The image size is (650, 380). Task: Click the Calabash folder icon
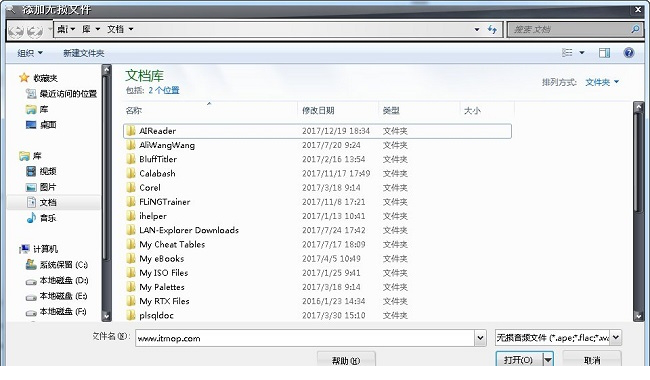click(x=131, y=173)
